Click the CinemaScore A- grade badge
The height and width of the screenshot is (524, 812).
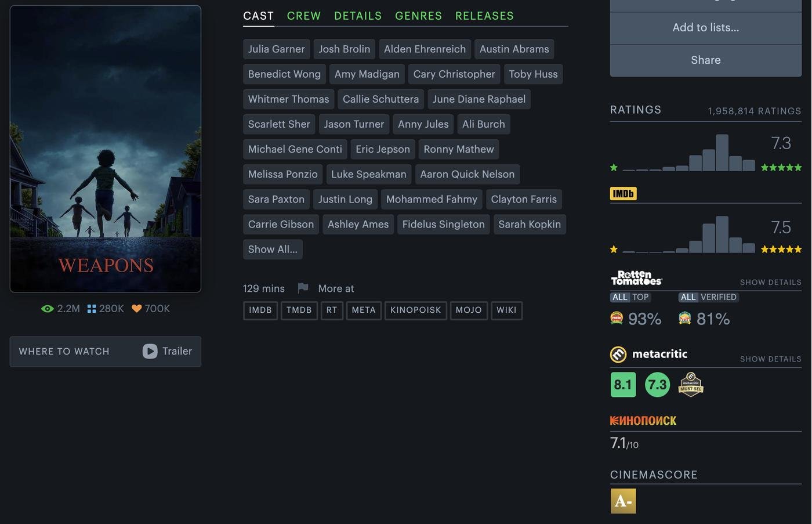pyautogui.click(x=623, y=501)
